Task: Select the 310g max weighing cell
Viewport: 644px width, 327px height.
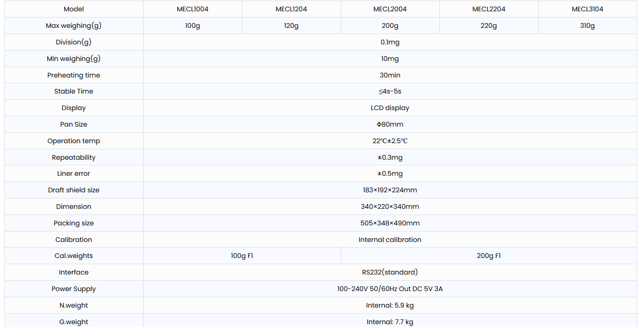Action: point(587,26)
